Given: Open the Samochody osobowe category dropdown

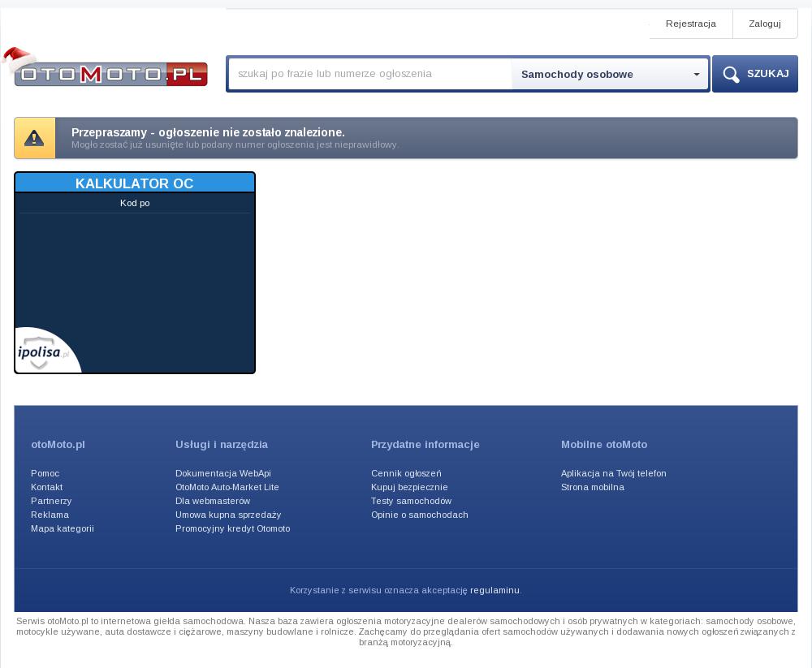Looking at the screenshot, I should coord(610,74).
